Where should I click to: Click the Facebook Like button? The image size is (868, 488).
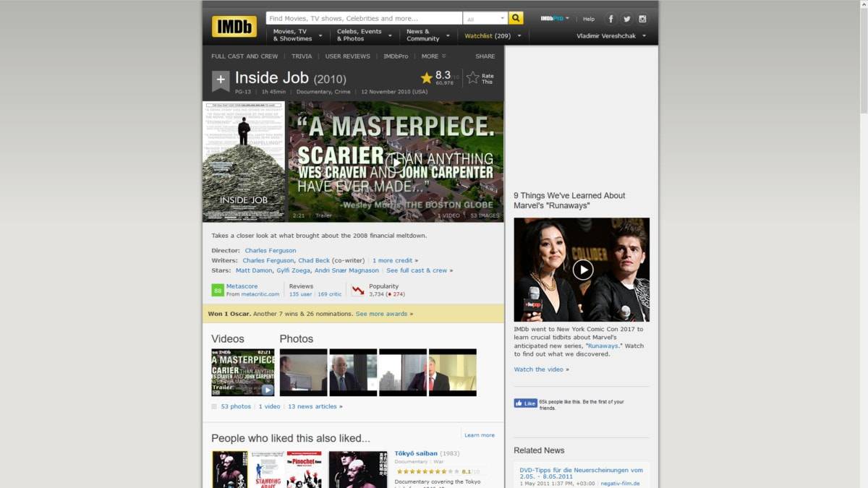526,403
